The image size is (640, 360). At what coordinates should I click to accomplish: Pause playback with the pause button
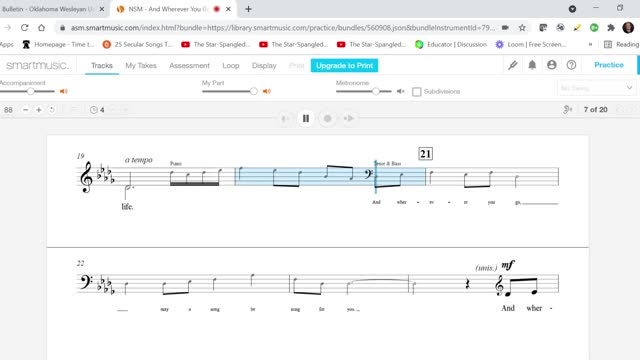[306, 118]
